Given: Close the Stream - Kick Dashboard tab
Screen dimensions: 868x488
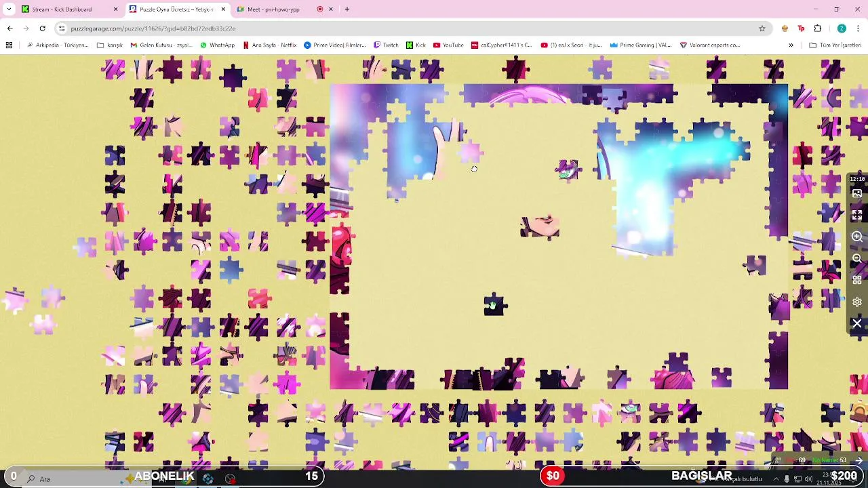Looking at the screenshot, I should pyautogui.click(x=115, y=9).
